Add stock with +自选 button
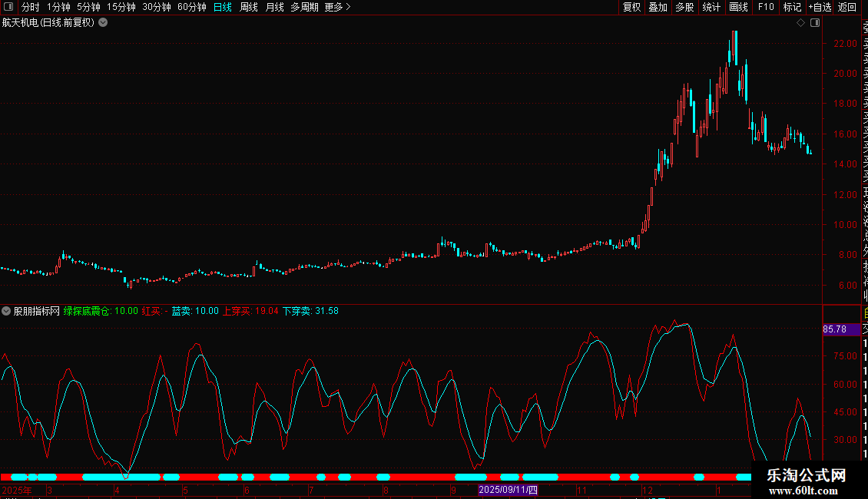 point(820,7)
